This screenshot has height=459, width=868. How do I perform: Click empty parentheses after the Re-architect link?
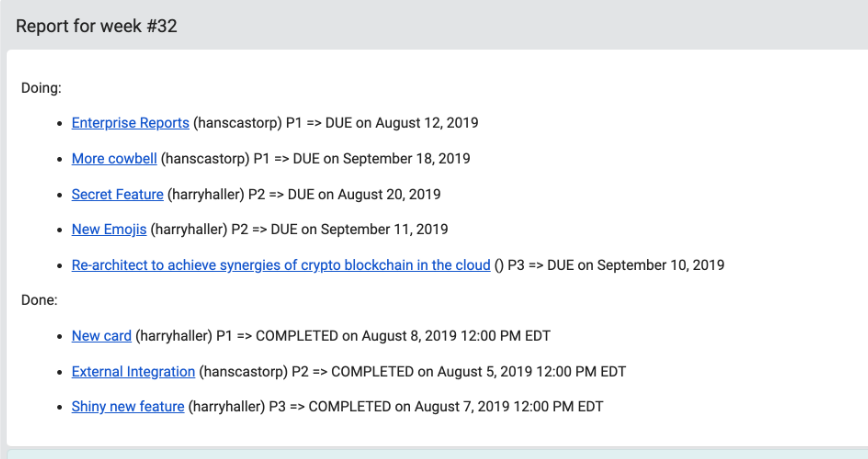499,266
